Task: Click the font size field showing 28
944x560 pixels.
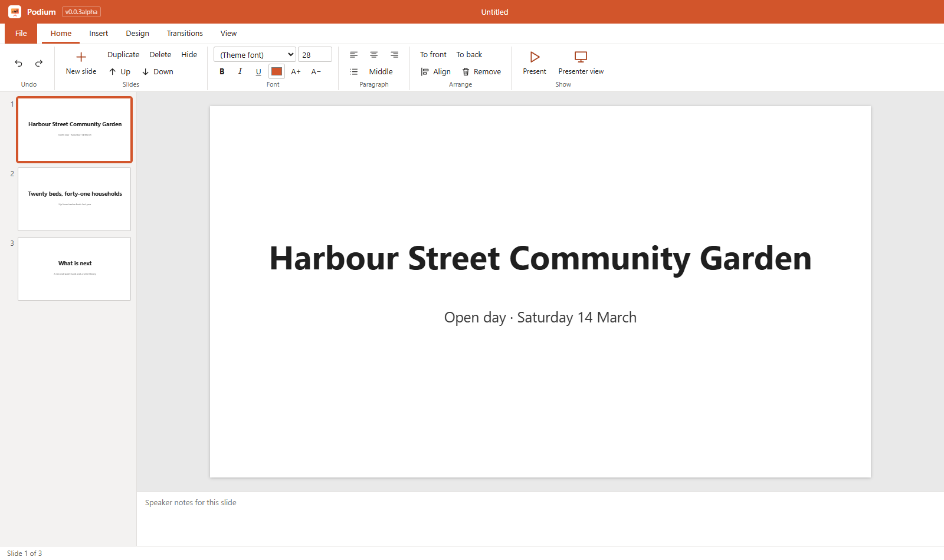Action: pos(315,54)
